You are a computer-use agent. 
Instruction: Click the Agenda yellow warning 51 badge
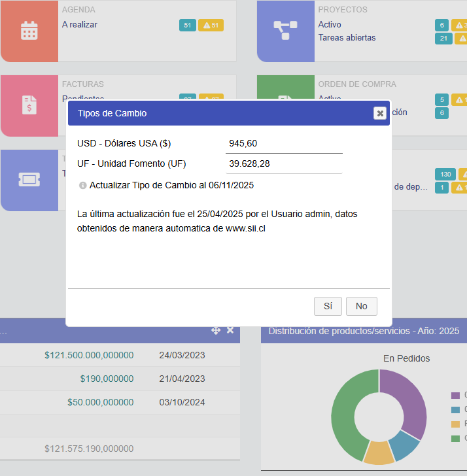coord(211,25)
